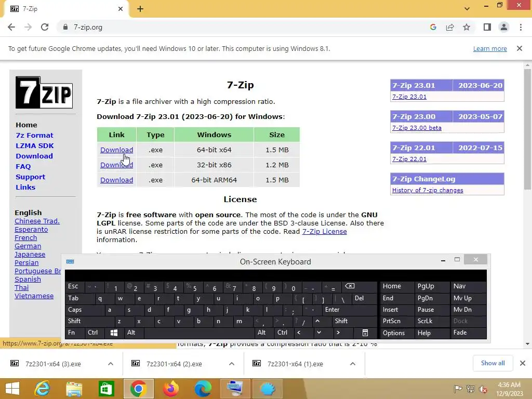The height and width of the screenshot is (399, 532).
Task: Expand options for 7z2301-x64 (2).exe download
Action: point(232,364)
